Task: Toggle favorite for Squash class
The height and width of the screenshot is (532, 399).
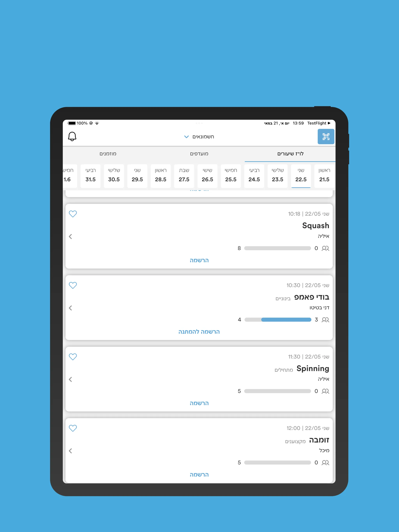Action: pos(73,214)
